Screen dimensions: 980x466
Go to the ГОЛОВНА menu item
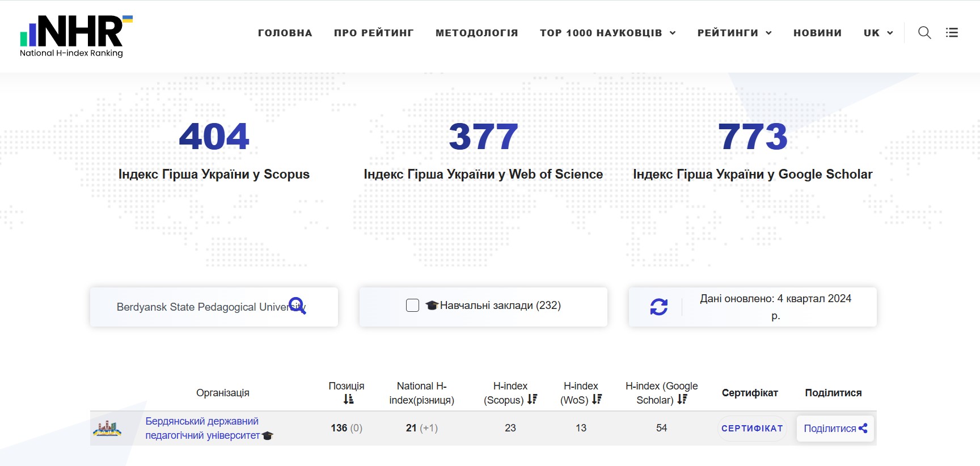(x=285, y=33)
